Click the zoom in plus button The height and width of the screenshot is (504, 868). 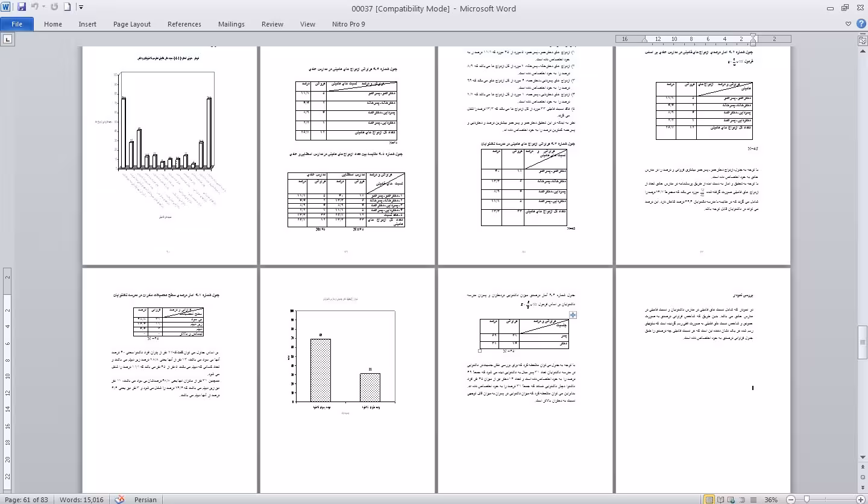(861, 500)
